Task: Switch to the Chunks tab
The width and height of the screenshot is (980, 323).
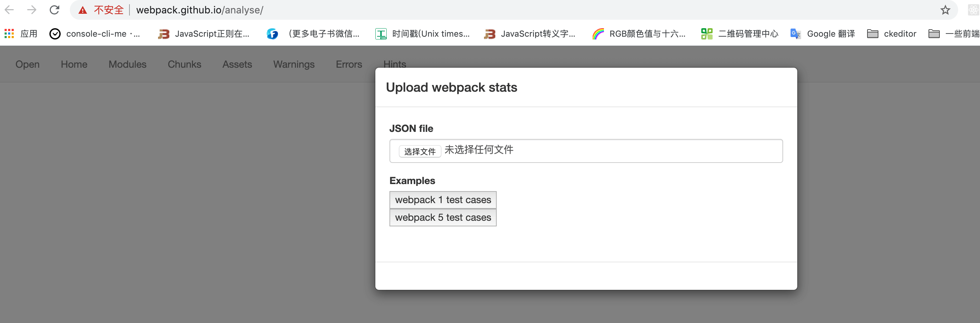Action: (184, 64)
